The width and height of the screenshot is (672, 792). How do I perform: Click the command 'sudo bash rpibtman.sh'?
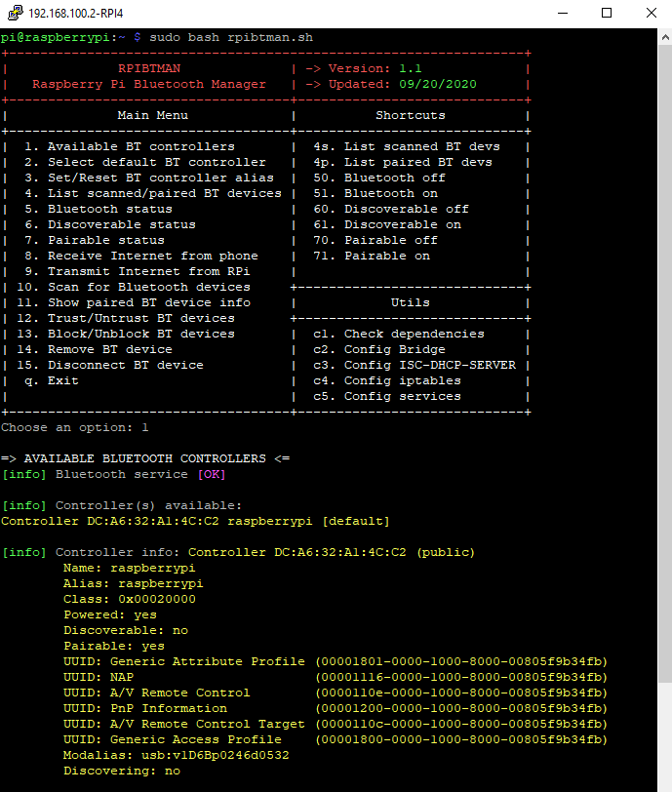pyautogui.click(x=231, y=37)
